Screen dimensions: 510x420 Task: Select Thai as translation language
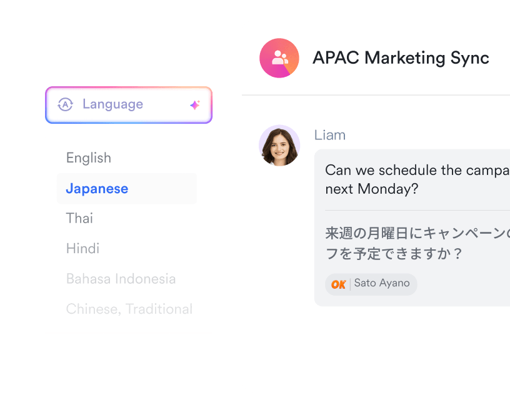[x=79, y=218]
